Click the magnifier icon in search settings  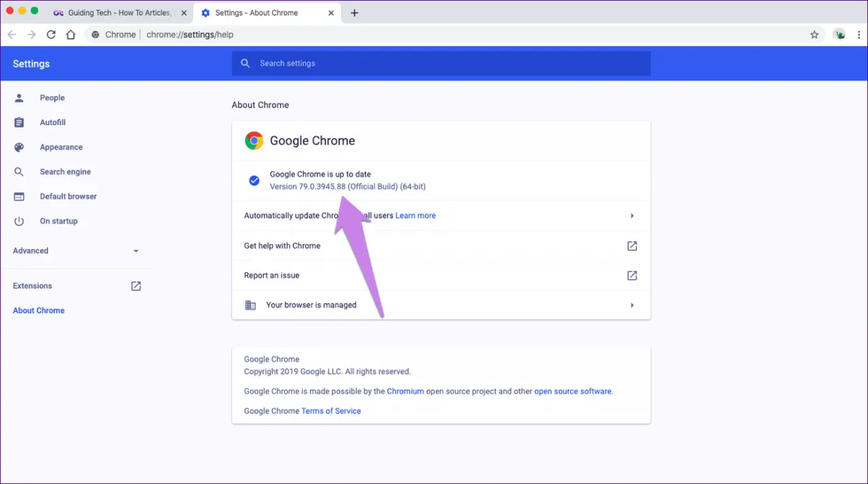pos(245,63)
